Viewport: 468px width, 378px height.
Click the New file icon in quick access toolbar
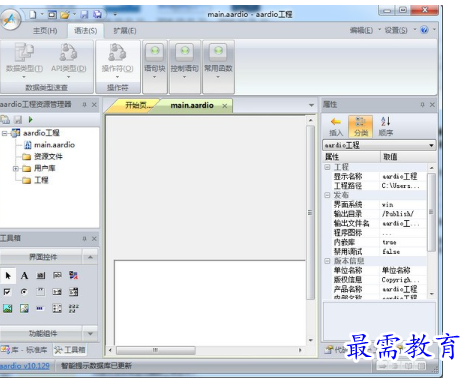pyautogui.click(x=32, y=14)
